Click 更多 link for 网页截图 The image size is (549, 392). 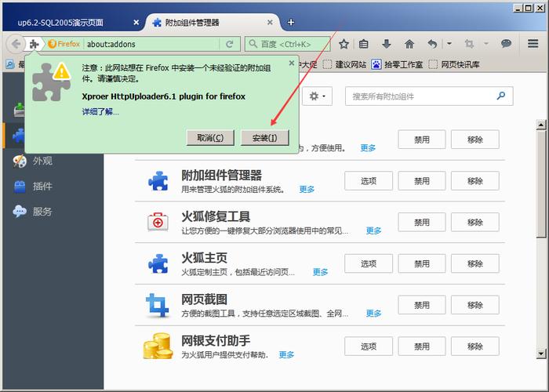pyautogui.click(x=373, y=314)
